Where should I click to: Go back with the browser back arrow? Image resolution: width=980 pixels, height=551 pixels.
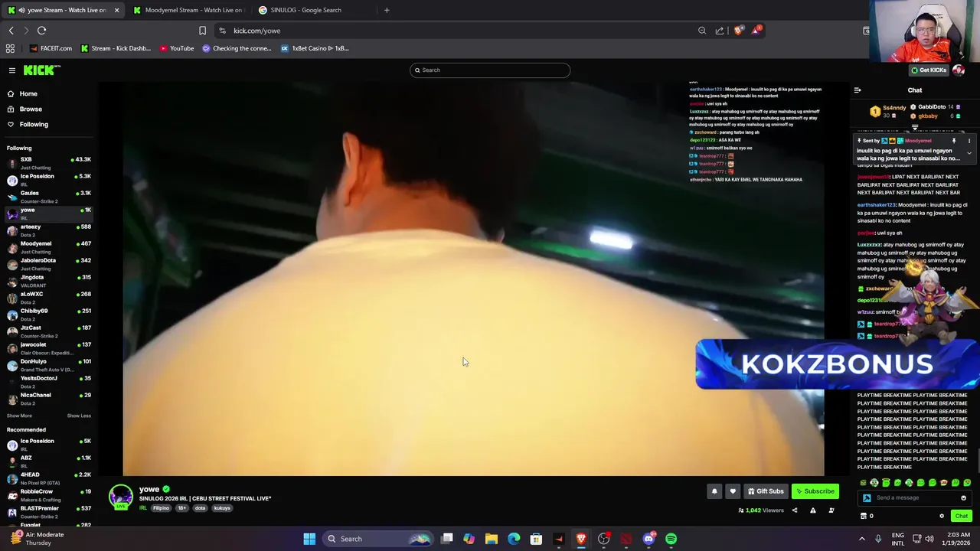(11, 31)
